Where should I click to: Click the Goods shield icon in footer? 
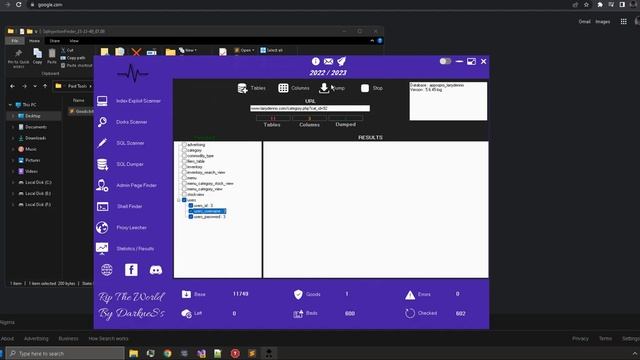[298, 294]
